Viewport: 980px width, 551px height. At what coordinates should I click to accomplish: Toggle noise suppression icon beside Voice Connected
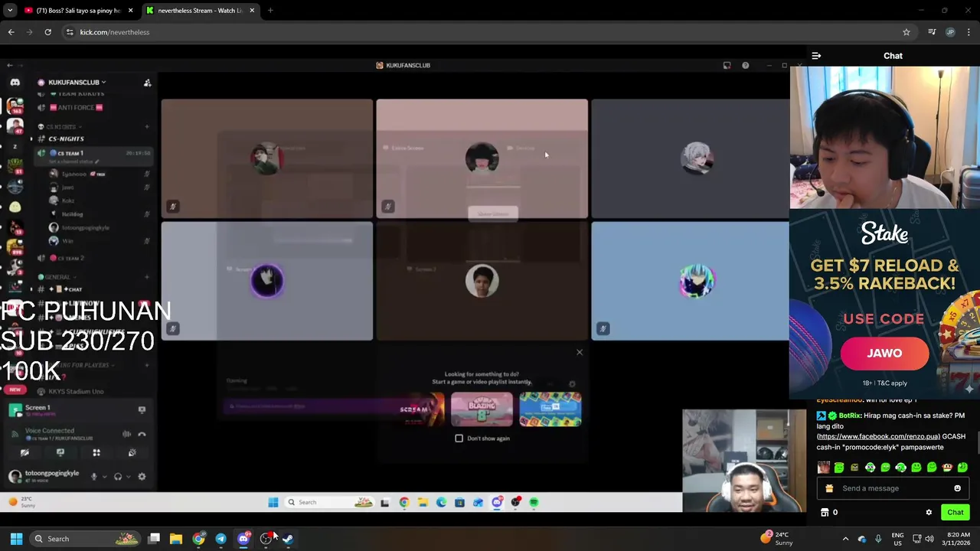(x=126, y=434)
